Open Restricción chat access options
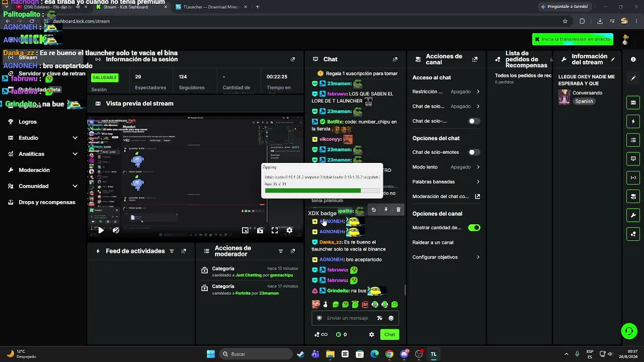The height and width of the screenshot is (362, 644). coord(446,92)
